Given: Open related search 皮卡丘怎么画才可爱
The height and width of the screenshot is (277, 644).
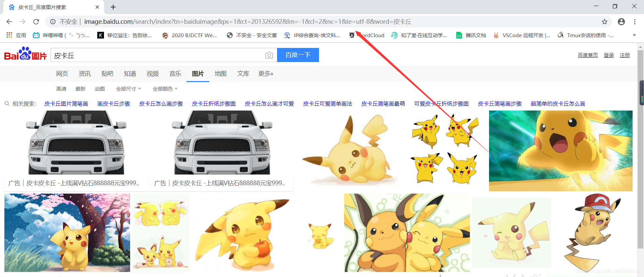Looking at the screenshot, I should pos(269,104).
